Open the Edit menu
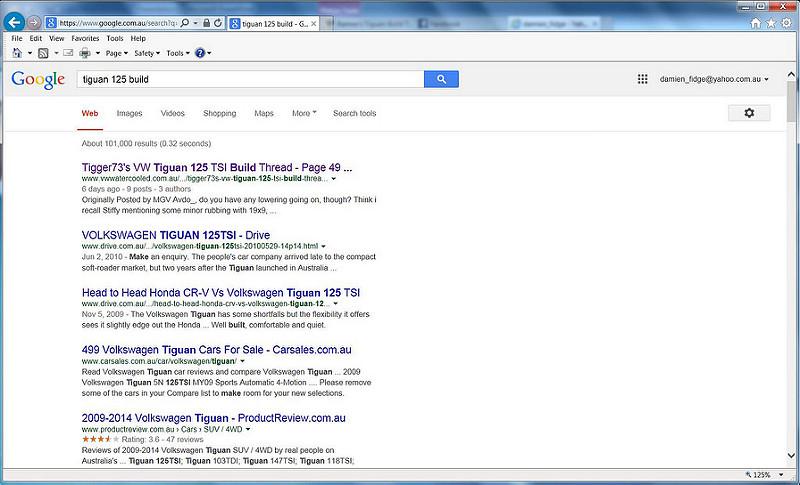This screenshot has height=485, width=800. 36,38
